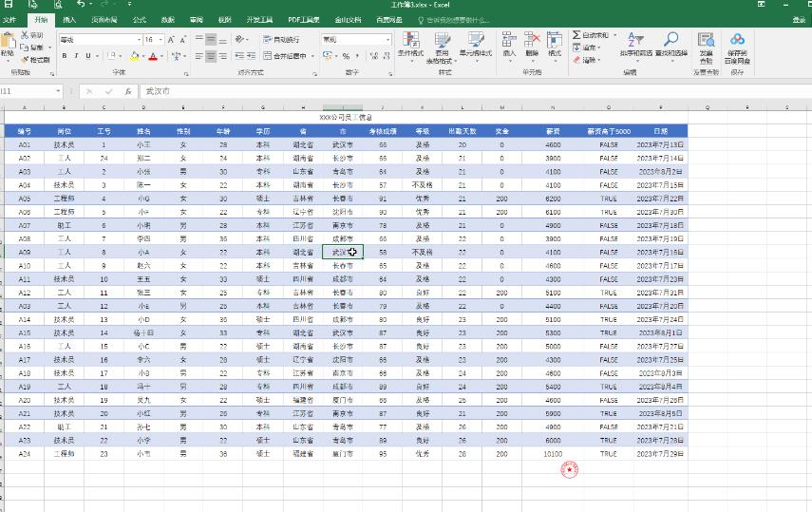Expand the font settings dialog launcher
The height and width of the screenshot is (512, 812).
pos(185,74)
